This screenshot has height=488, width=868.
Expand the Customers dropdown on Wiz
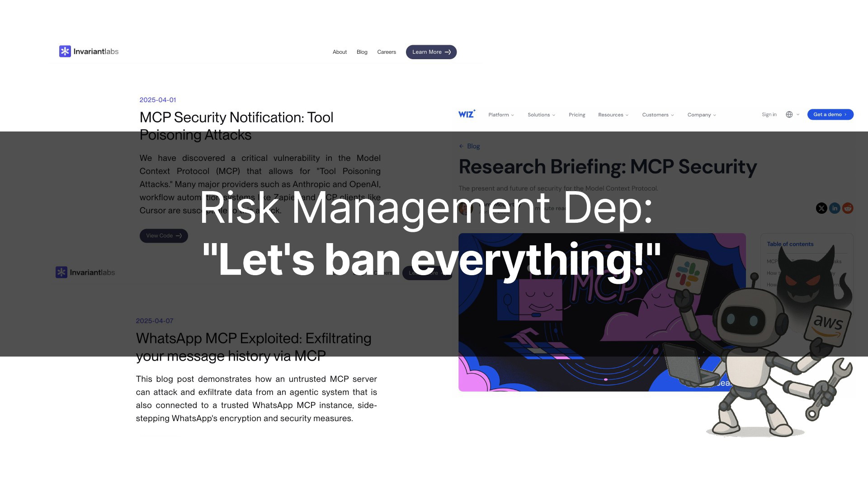tap(658, 115)
